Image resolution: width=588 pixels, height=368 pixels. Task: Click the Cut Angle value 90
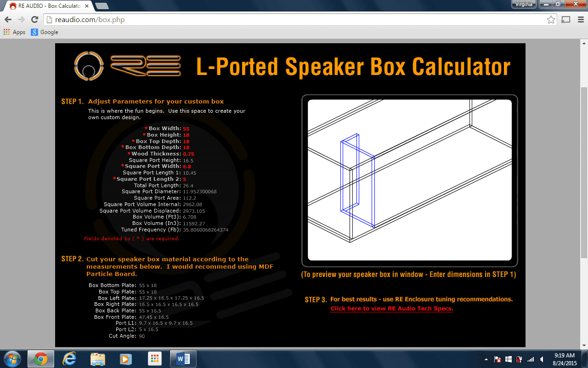(x=142, y=336)
